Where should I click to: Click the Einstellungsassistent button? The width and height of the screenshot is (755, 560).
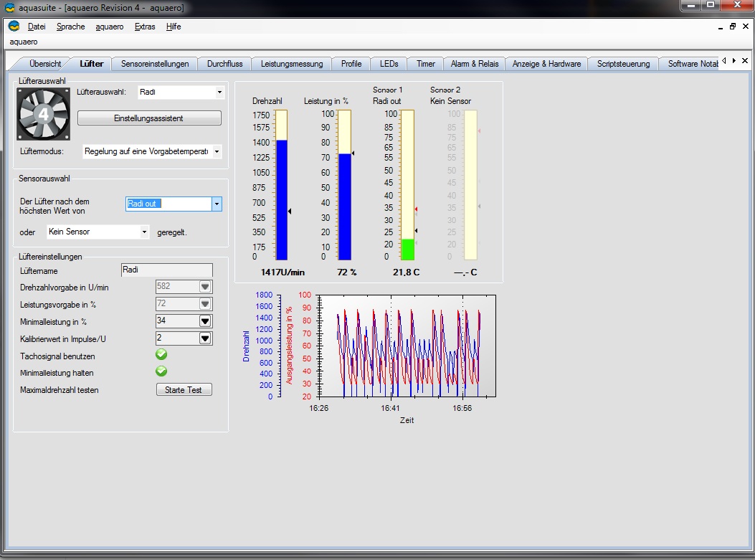(149, 118)
